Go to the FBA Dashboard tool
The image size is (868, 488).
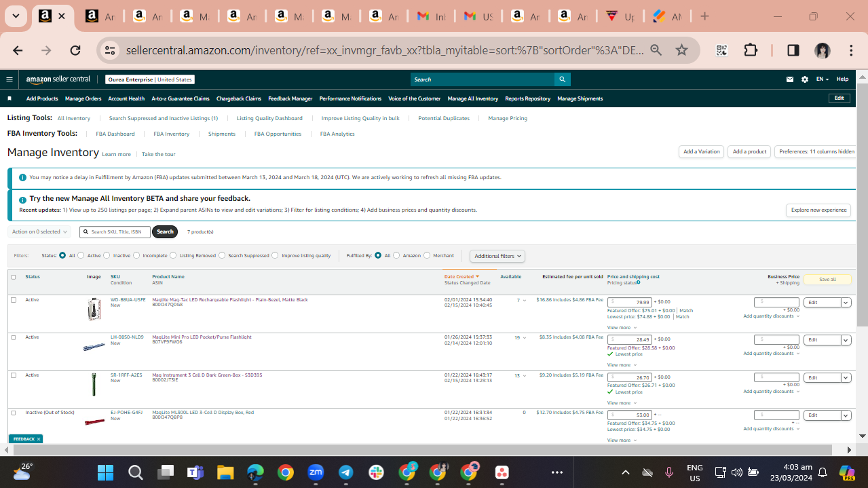(115, 134)
